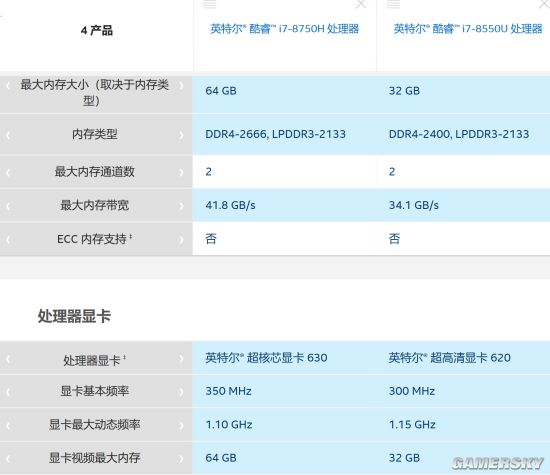Image resolution: width=550 pixels, height=475 pixels.
Task: Click left chevron on 最大内存通道数 row
Action: (8, 172)
